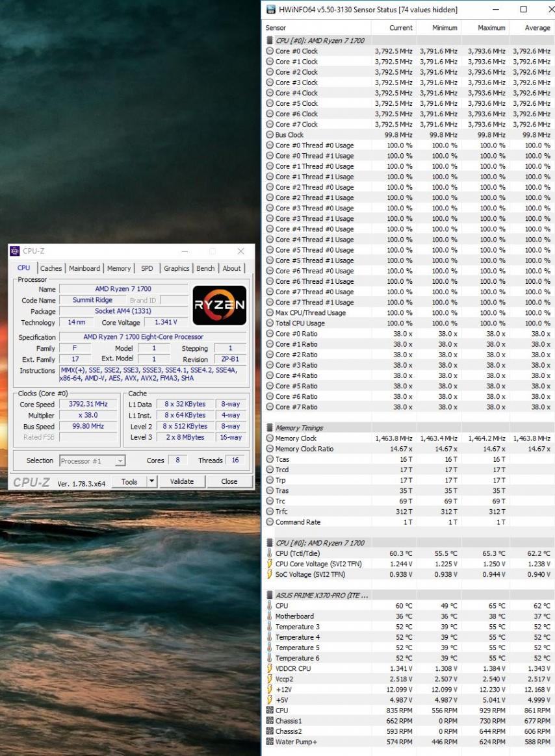Viewport: 555px width, 756px height.
Task: Click ASUS PRIME X370-PRO section icon
Action: coord(270,596)
